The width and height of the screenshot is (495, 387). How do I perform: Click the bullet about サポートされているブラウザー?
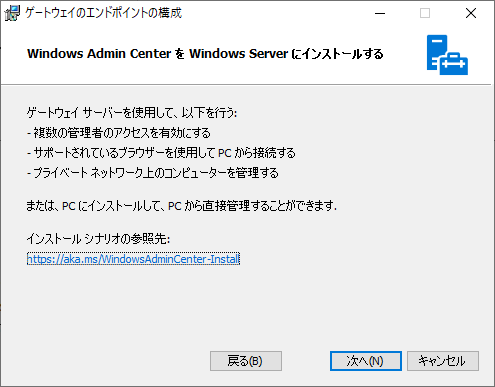161,153
